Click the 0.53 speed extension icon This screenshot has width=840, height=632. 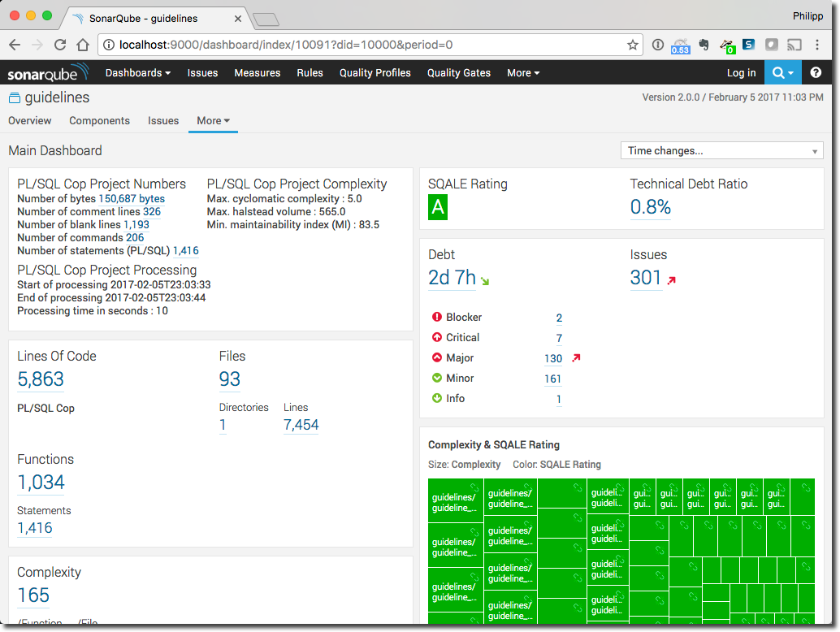tap(680, 46)
